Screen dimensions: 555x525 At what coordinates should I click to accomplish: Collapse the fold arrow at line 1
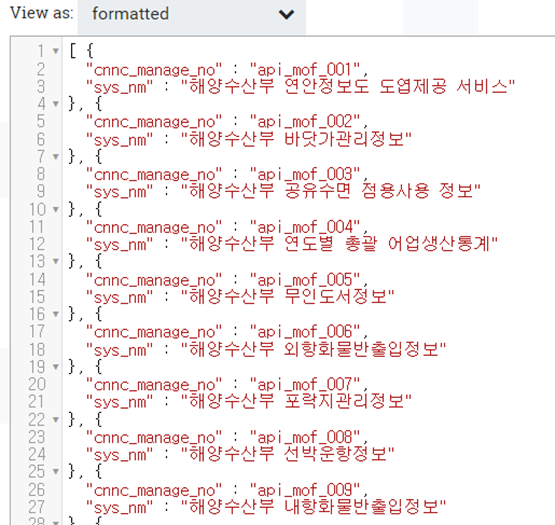[x=56, y=51]
